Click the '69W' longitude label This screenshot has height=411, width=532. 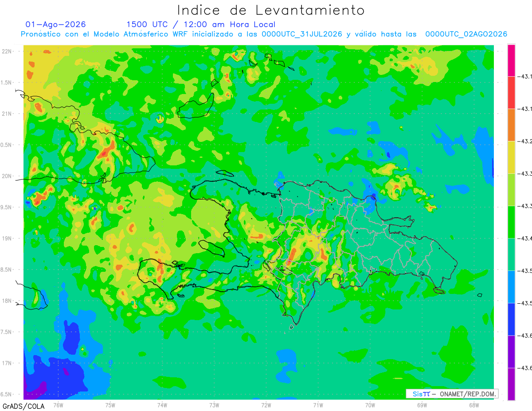coord(422,405)
